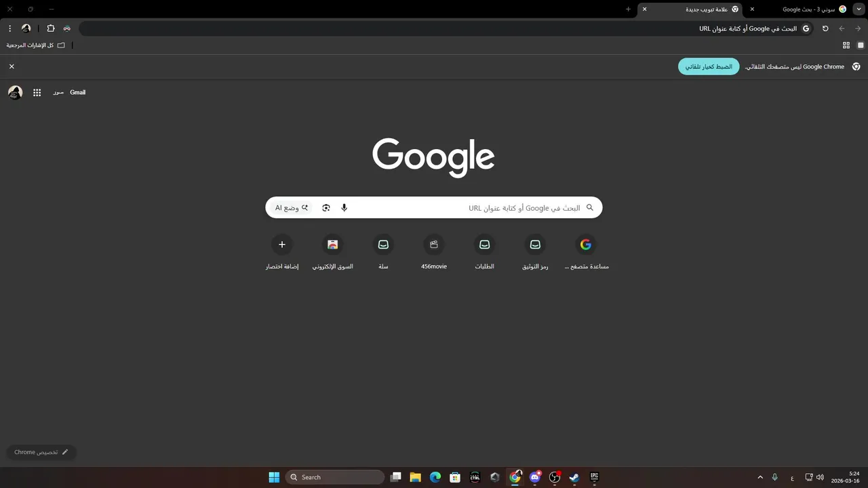Open the Google account avatar on page
Viewport: 868px width, 488px height.
[x=15, y=92]
